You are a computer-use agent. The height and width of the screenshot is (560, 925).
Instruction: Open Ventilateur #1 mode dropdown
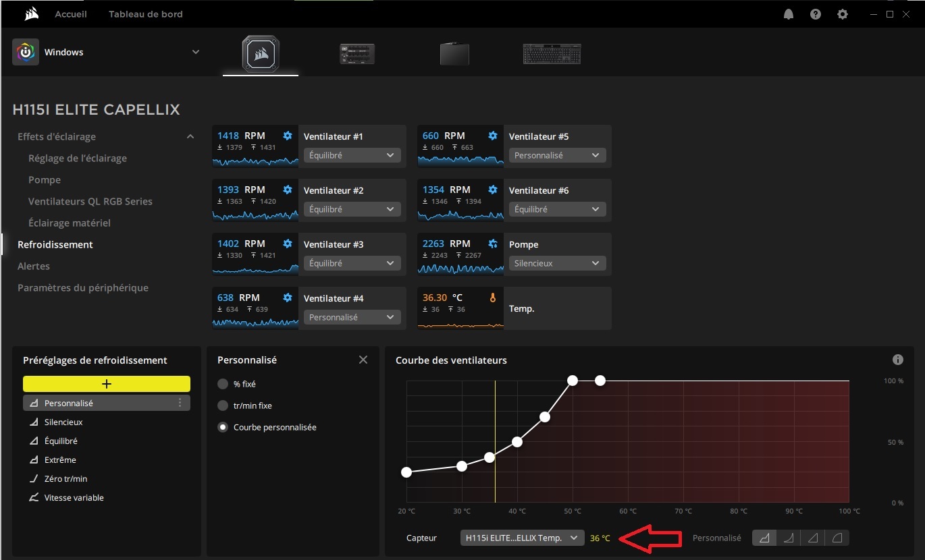(352, 155)
